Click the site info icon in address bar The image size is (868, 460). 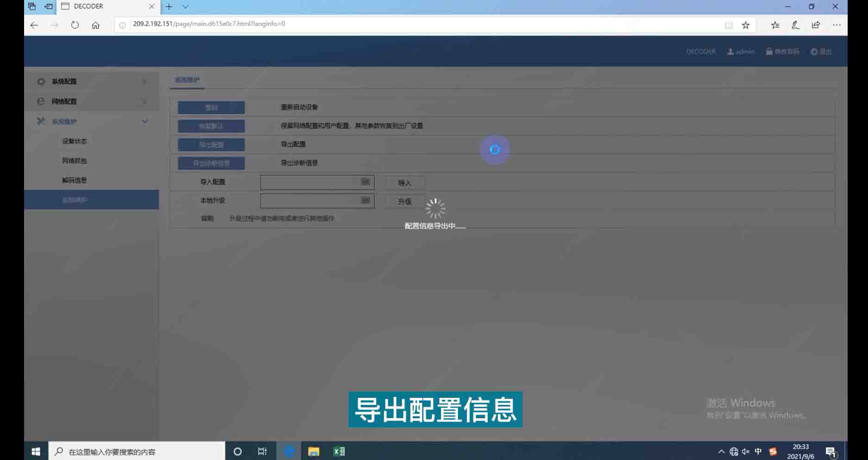123,25
